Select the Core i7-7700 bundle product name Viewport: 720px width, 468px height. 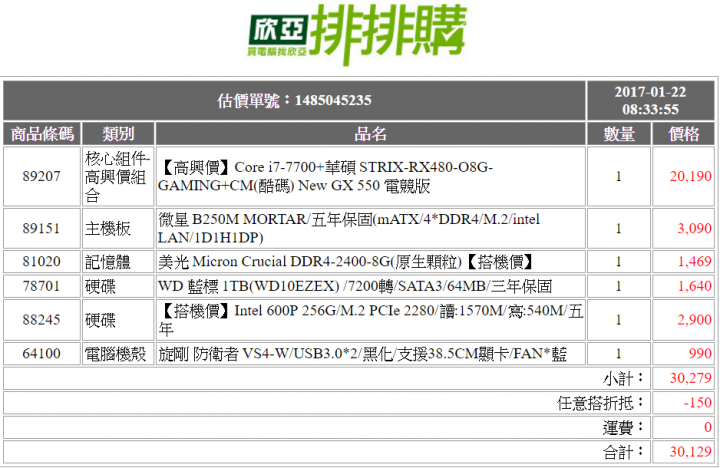pyautogui.click(x=325, y=176)
